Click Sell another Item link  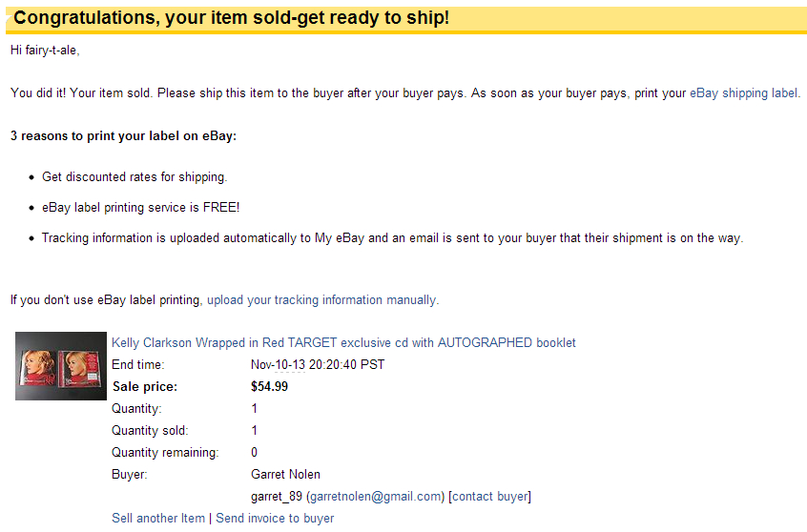click(x=158, y=518)
